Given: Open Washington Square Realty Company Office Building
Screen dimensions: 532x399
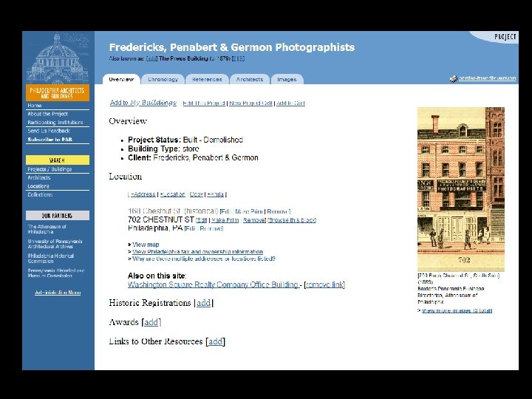Looking at the screenshot, I should click(x=213, y=284).
